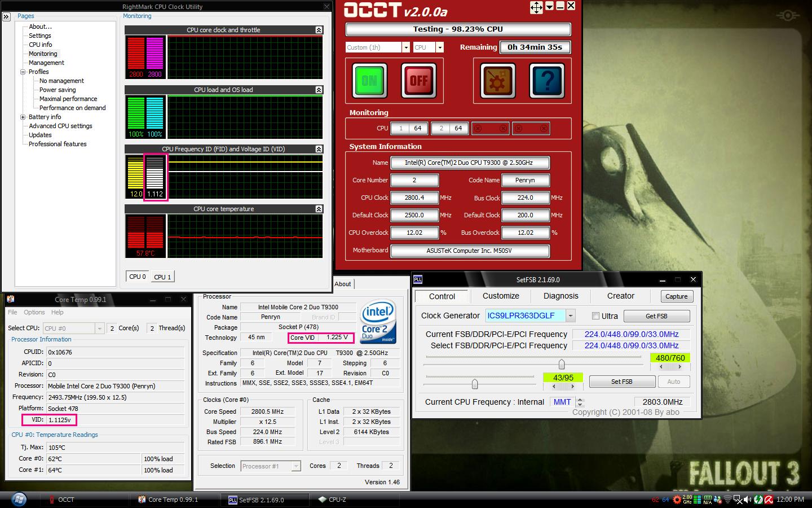Click the Windows Start orb
The width and height of the screenshot is (812, 508).
pyautogui.click(x=19, y=500)
